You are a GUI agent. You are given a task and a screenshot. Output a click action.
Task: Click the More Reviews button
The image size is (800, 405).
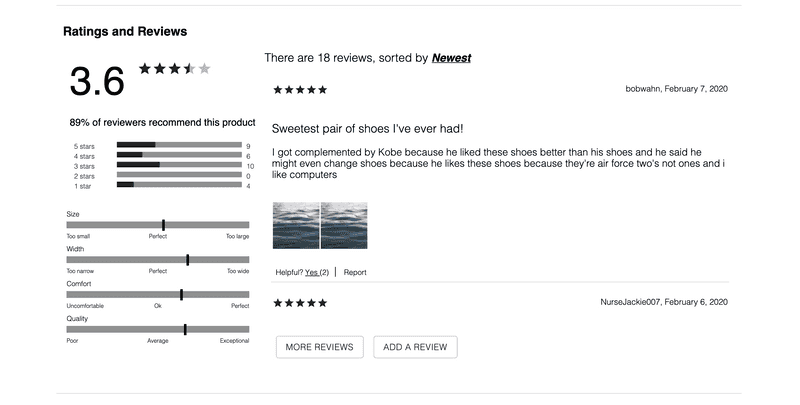coord(319,347)
